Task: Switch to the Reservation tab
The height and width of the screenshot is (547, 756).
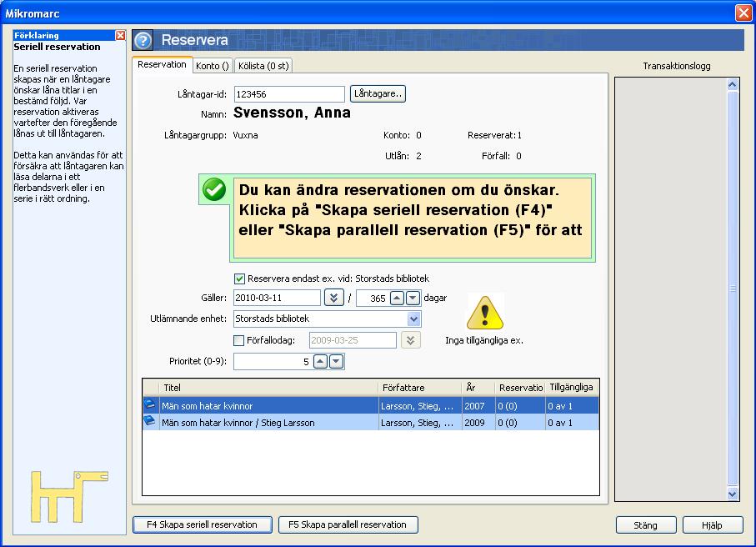Action: click(x=162, y=65)
